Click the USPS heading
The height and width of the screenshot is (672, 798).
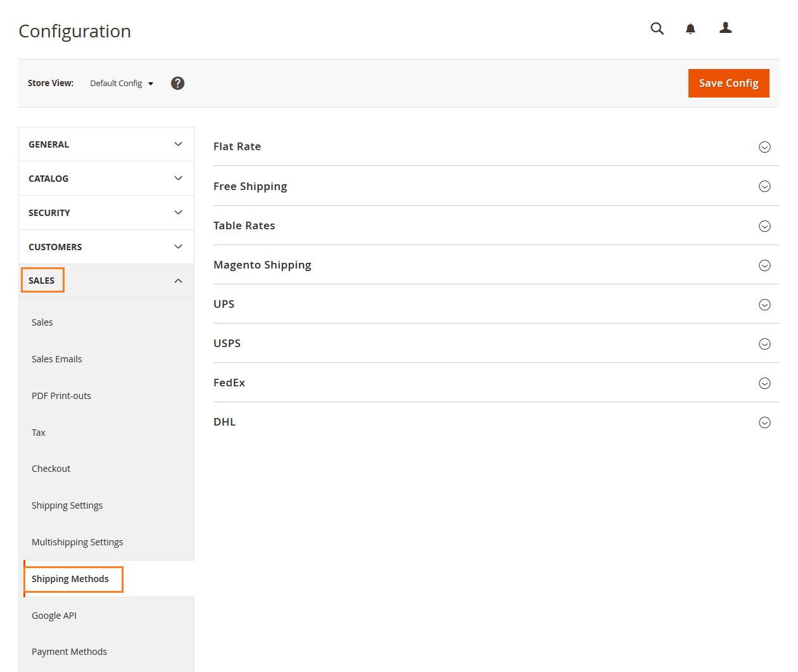pyautogui.click(x=227, y=343)
